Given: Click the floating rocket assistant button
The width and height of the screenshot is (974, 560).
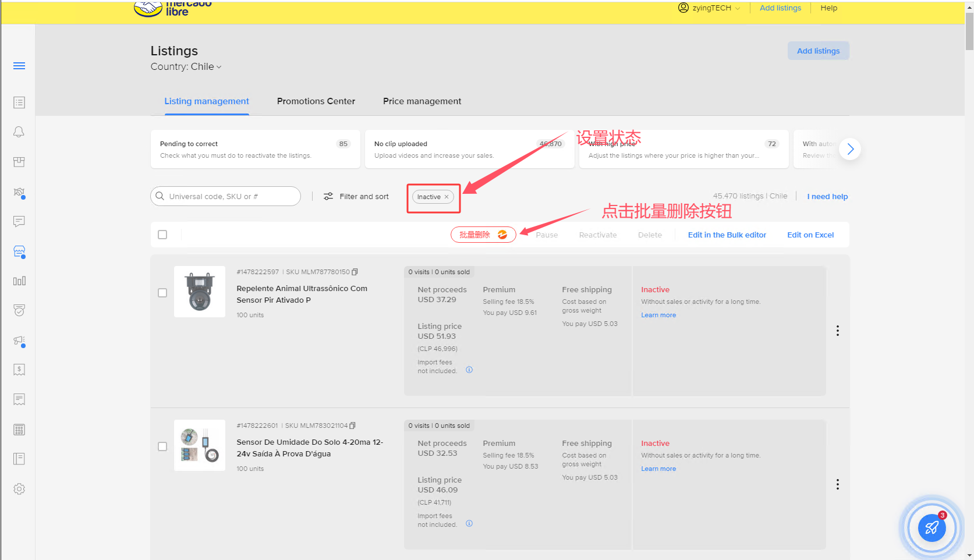Looking at the screenshot, I should click(x=932, y=527).
